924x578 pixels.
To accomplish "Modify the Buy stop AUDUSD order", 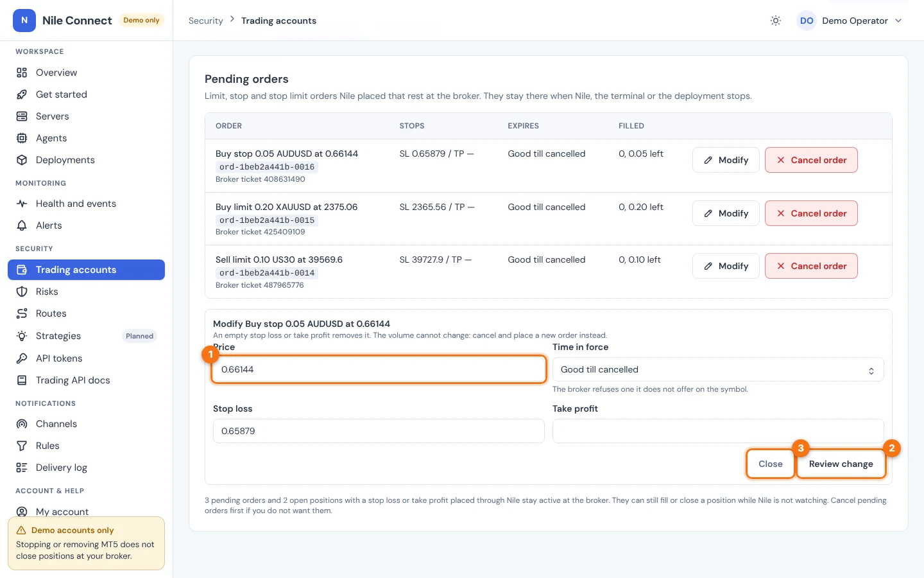I will pyautogui.click(x=726, y=160).
